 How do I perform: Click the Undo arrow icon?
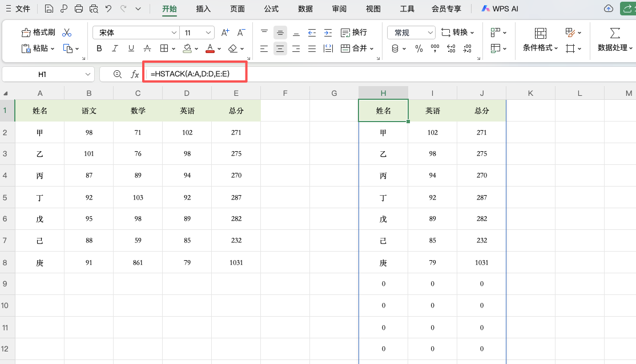point(108,8)
